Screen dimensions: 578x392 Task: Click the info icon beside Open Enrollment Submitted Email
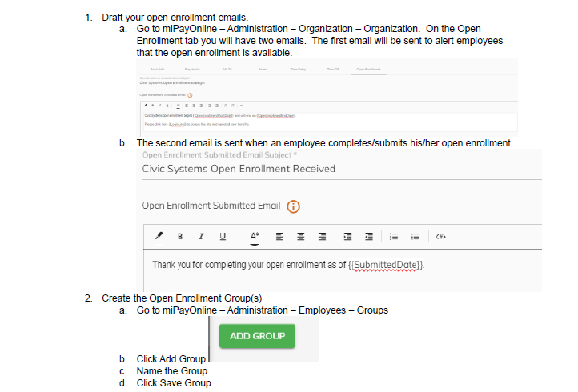tap(294, 206)
